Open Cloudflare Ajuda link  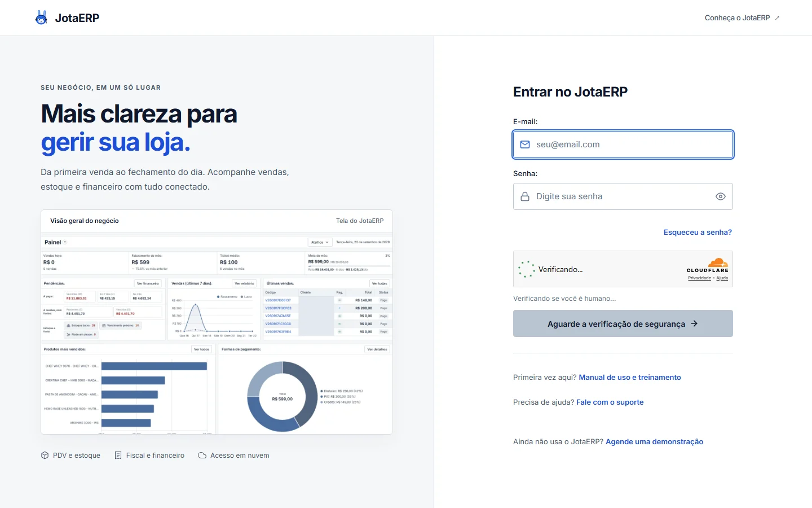point(722,278)
